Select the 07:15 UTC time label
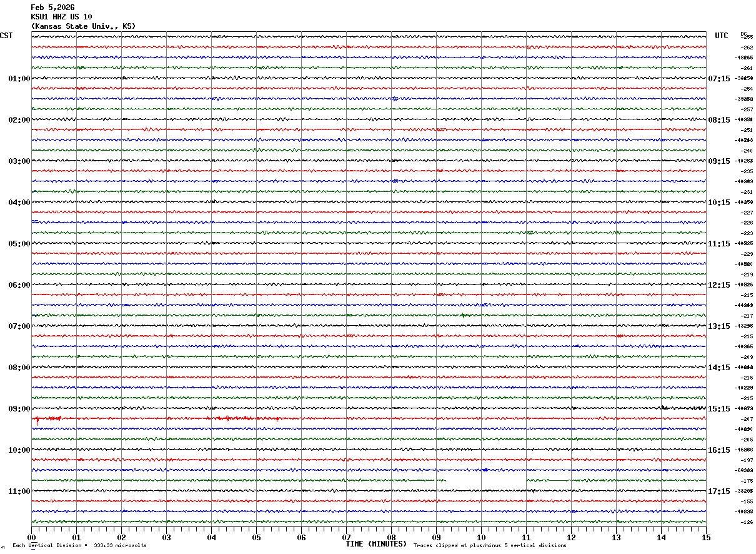 click(x=719, y=79)
